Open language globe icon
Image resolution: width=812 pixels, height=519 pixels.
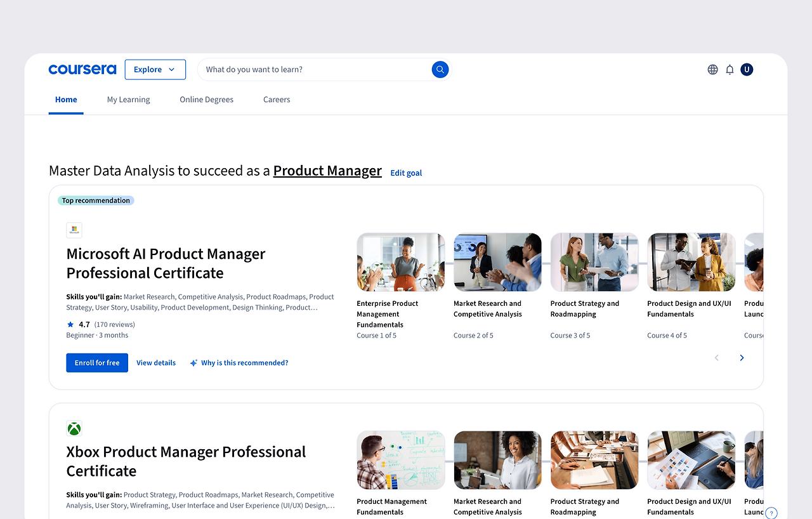pyautogui.click(x=713, y=70)
